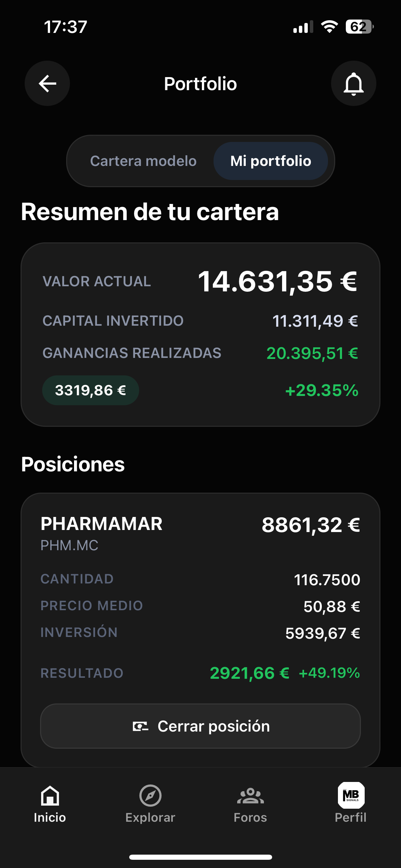This screenshot has width=401, height=868.
Task: Open Perfil MB Signals avatar
Action: click(351, 795)
